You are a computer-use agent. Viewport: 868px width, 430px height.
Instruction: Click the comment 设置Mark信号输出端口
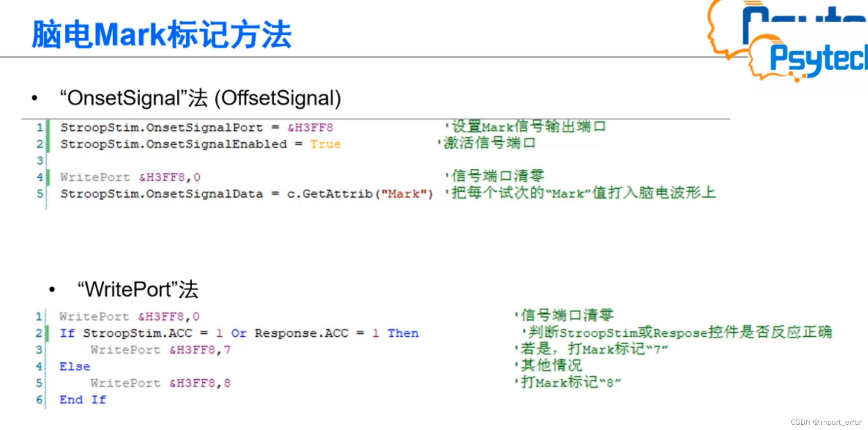click(525, 127)
